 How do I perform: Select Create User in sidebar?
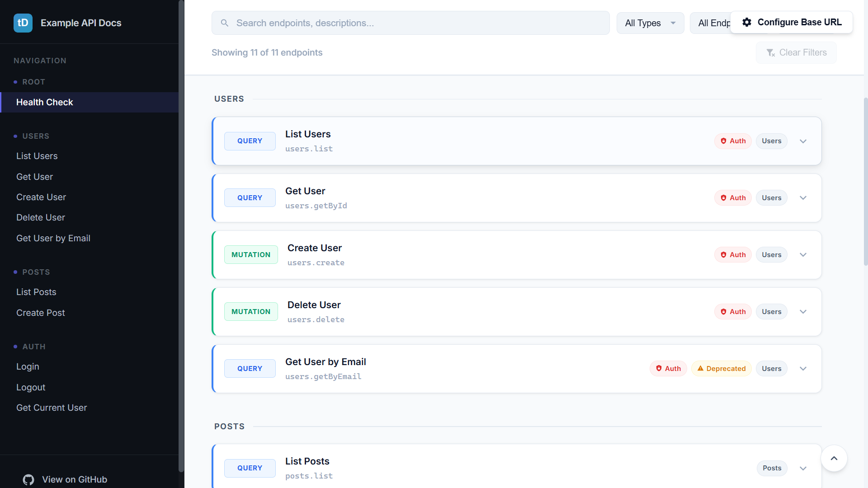(90, 197)
